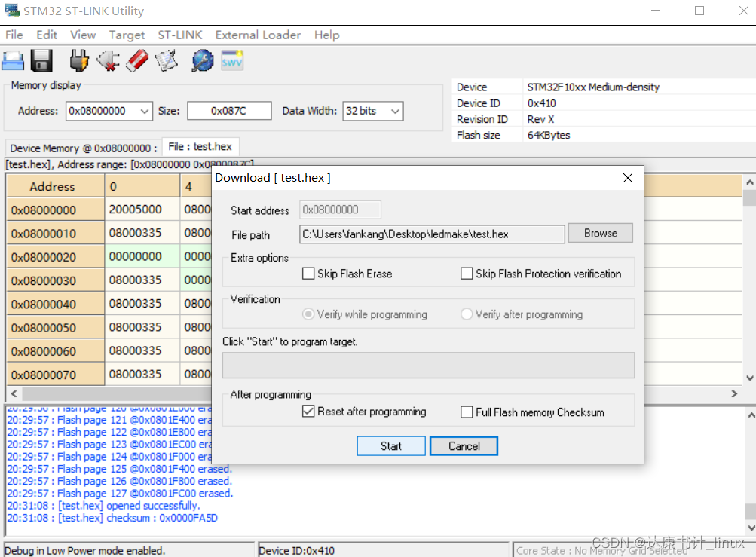756x557 pixels.
Task: Open the SWV viewer icon
Action: (232, 61)
